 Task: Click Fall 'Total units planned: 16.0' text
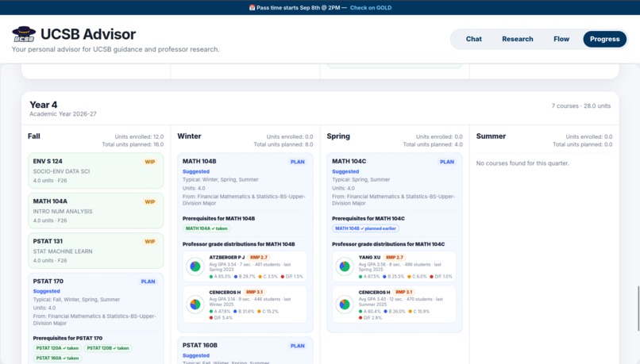pos(133,144)
